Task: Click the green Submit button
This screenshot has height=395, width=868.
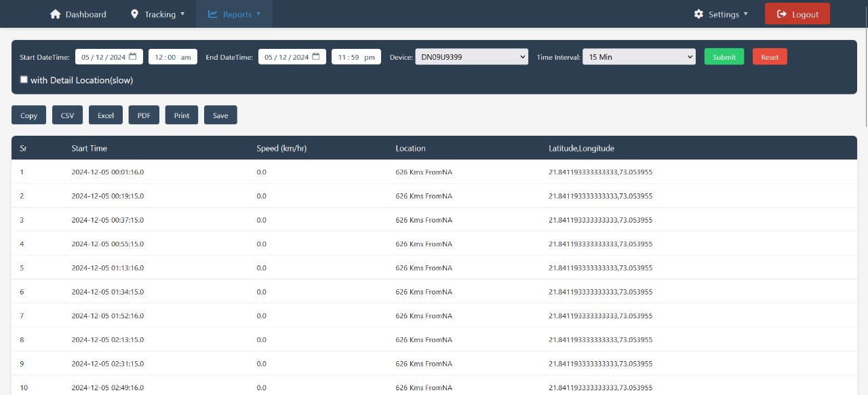Action: click(x=724, y=57)
